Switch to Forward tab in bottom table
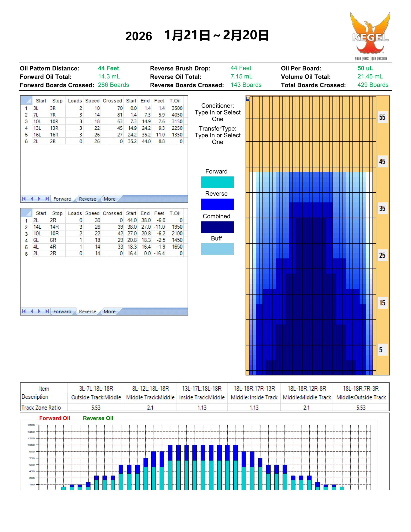This screenshot has height=532, width=411. click(62, 312)
